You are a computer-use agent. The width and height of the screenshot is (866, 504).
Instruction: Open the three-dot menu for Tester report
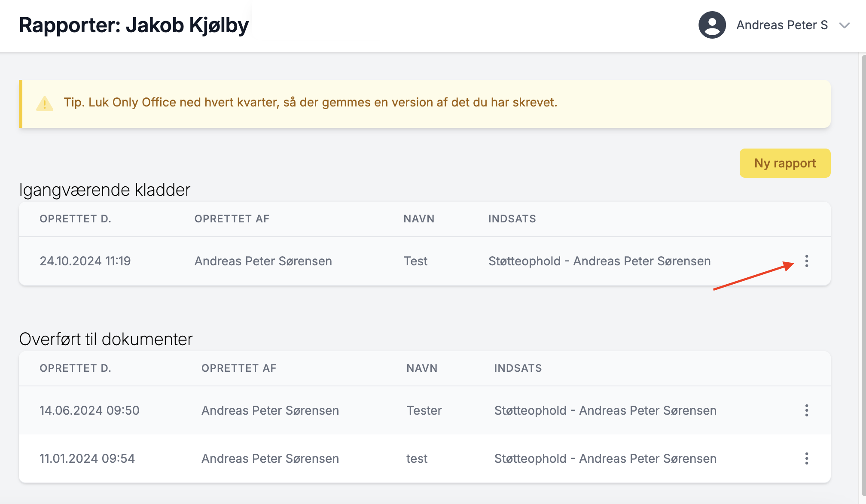coord(806,410)
